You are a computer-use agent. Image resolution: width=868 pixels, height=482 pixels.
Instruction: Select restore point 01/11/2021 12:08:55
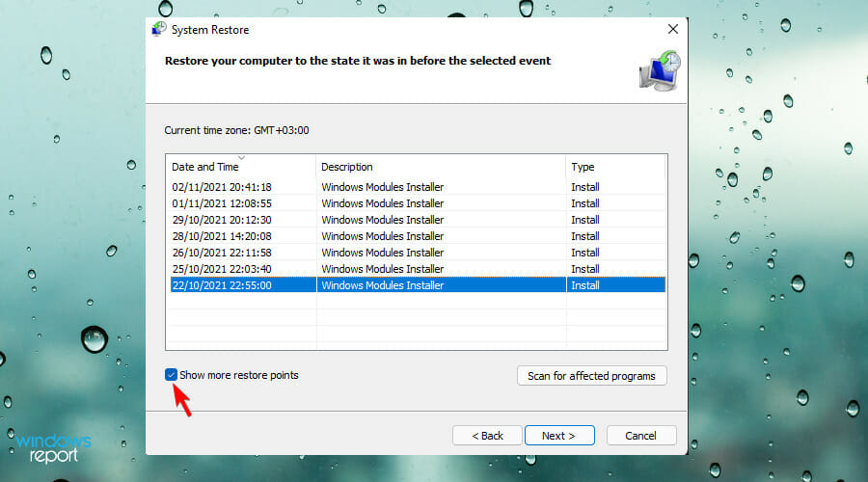coord(418,203)
